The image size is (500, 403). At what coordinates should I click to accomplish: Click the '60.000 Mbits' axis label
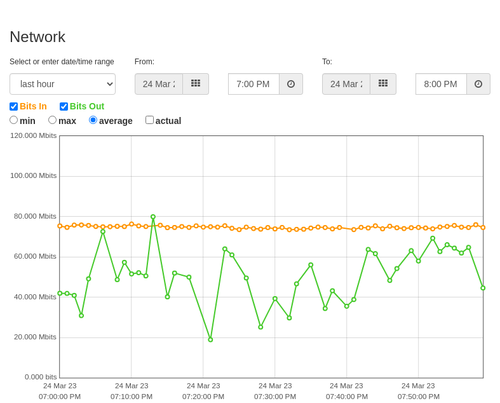coord(35,256)
